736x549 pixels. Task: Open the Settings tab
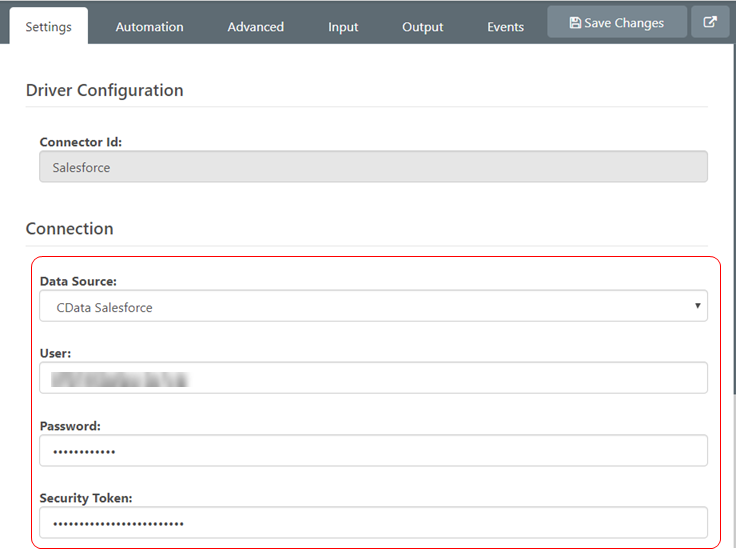pyautogui.click(x=48, y=26)
